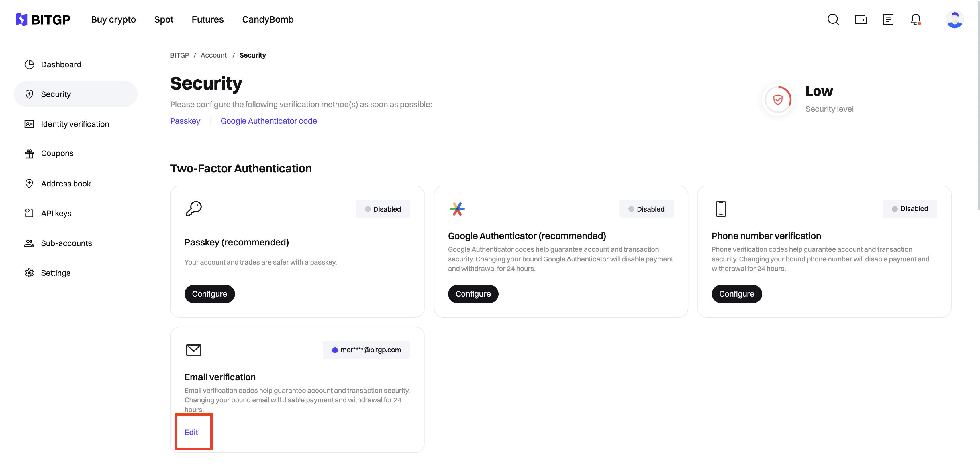Follow Google Authenticator code link
This screenshot has width=980, height=469.
(x=268, y=121)
